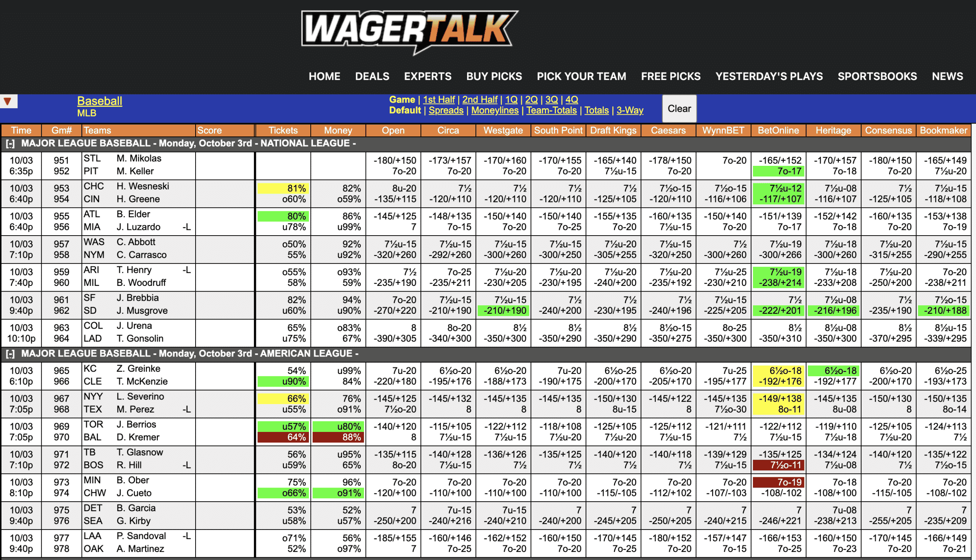976x560 pixels.
Task: Click the T. Gonsolin pitcher name
Action: click(x=140, y=339)
